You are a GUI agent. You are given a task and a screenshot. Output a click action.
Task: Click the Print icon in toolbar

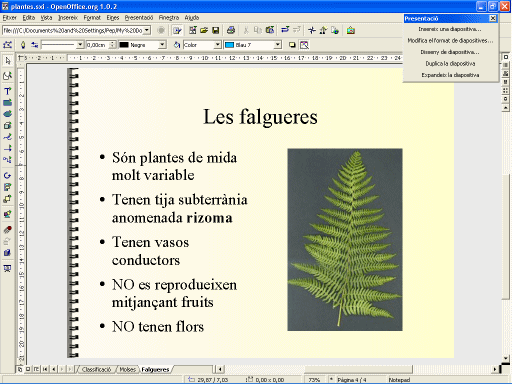pyautogui.click(x=231, y=30)
